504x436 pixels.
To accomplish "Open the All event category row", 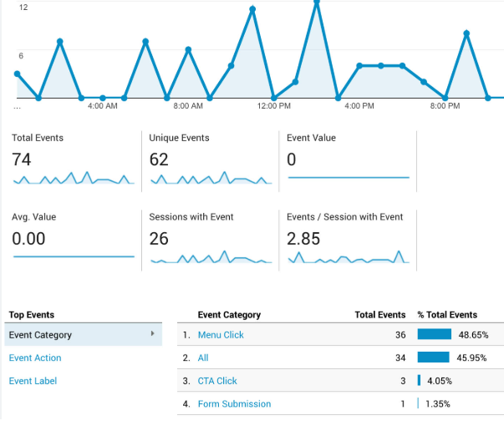I will (x=203, y=357).
